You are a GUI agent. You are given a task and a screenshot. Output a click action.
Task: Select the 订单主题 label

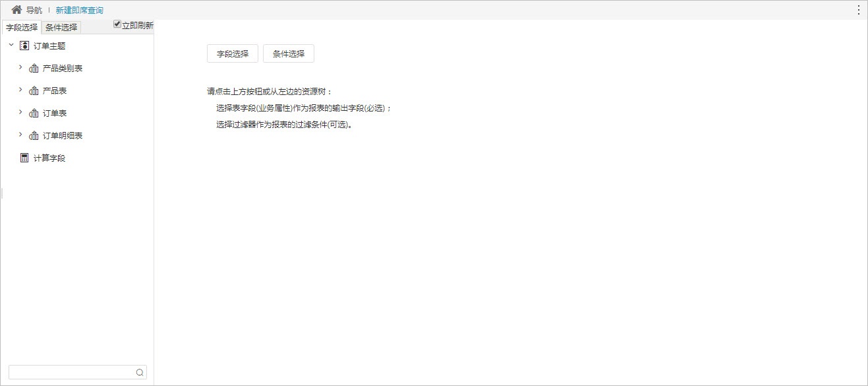49,46
